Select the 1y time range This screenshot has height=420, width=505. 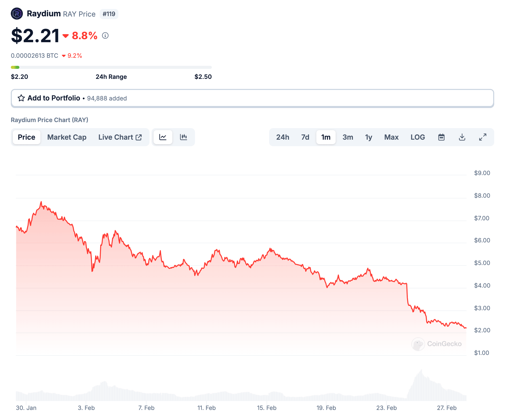[x=369, y=137]
